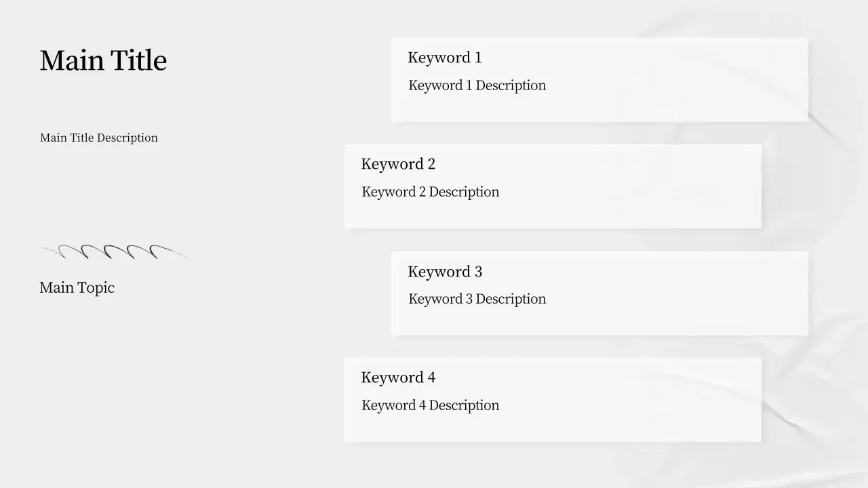Image resolution: width=868 pixels, height=488 pixels.
Task: Click the Keyword 3 heading
Action: 445,272
